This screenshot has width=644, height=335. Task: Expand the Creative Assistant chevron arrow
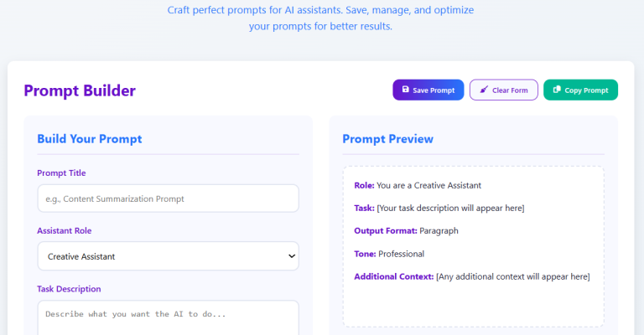(x=291, y=256)
